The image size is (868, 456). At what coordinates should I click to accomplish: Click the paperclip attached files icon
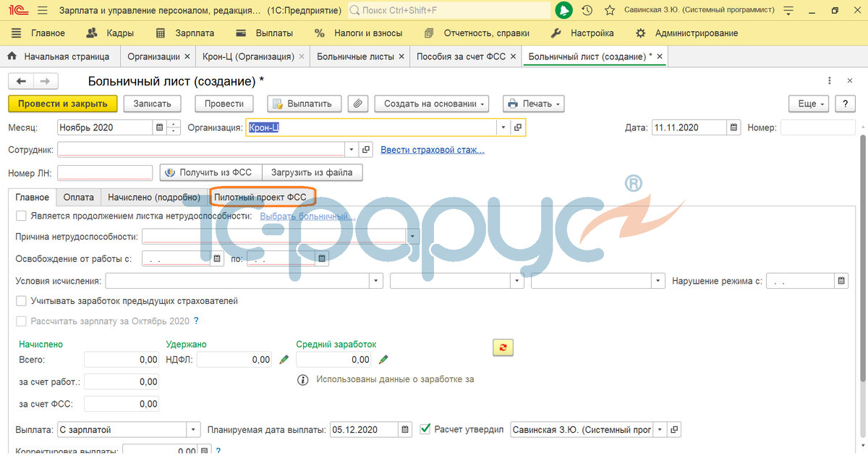tap(357, 104)
